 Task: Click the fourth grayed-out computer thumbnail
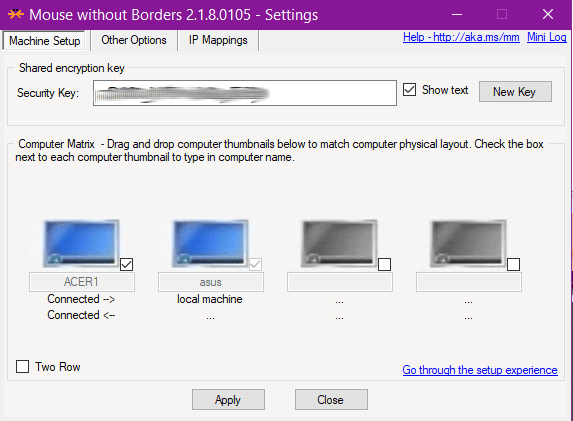(x=468, y=243)
